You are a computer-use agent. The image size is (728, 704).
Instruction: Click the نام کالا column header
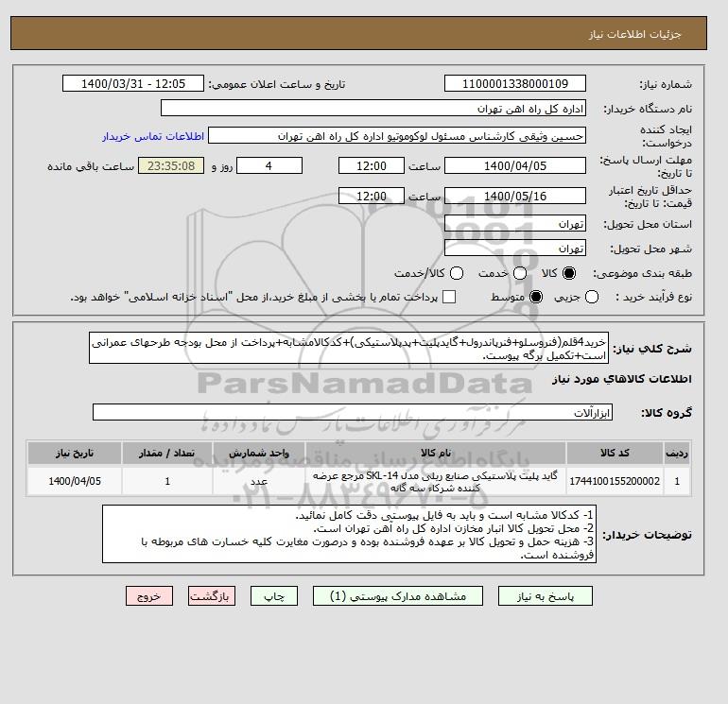click(436, 453)
